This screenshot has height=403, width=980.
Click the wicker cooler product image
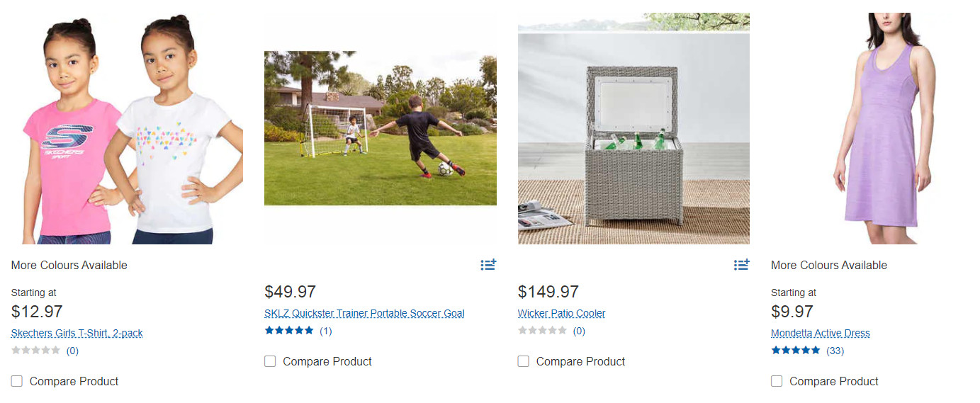pos(633,129)
